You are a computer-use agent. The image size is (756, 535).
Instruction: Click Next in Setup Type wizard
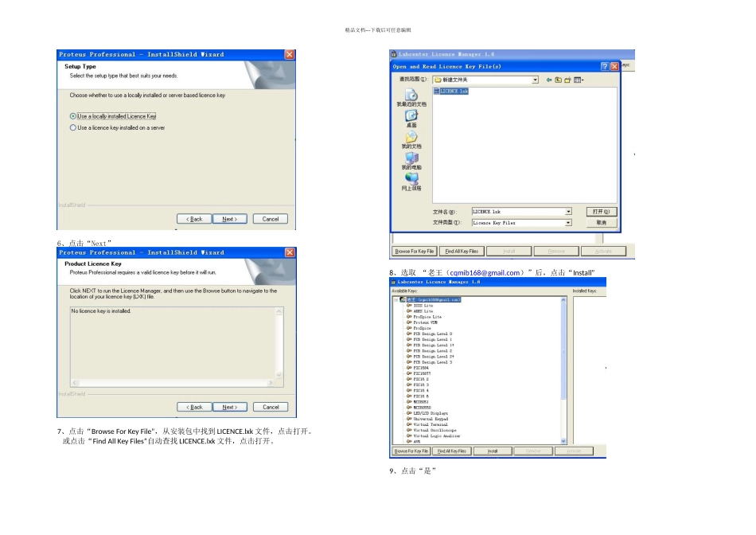[229, 219]
